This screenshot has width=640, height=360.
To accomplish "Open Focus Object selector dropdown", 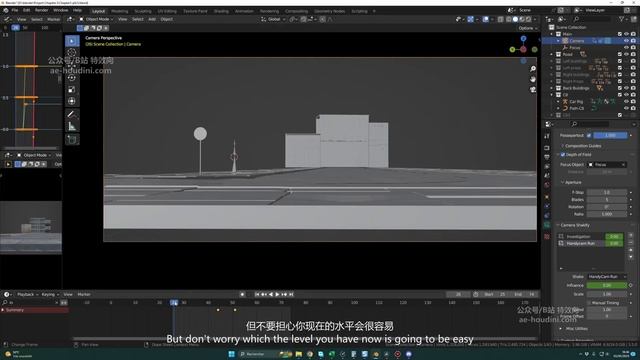I will pos(607,165).
